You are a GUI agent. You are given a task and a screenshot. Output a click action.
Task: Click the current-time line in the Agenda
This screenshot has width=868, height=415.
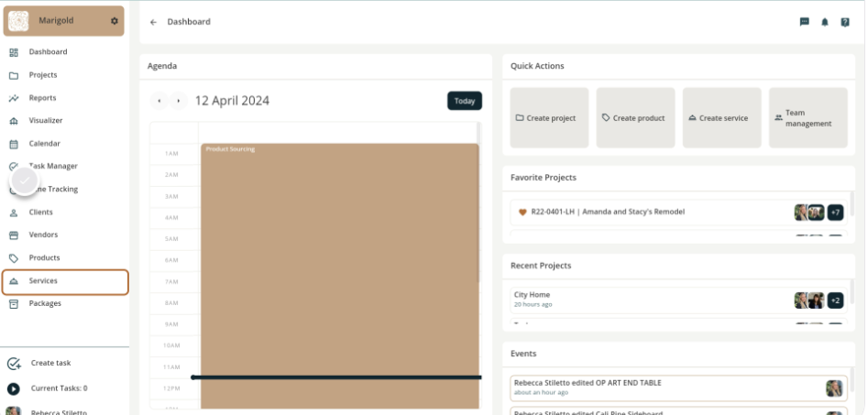pyautogui.click(x=336, y=377)
